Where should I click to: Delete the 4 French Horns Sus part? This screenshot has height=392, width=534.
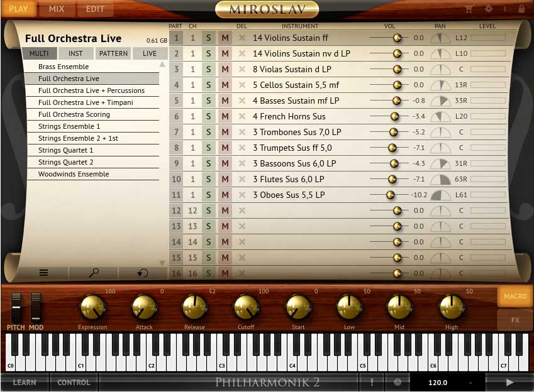pos(242,116)
